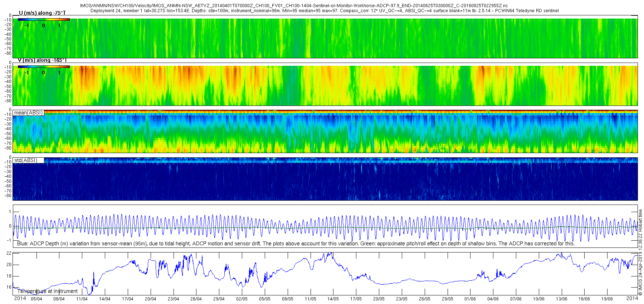The width and height of the screenshot is (644, 304).
Task: Click the "1" tick on depth-variation axis
Action: coord(10,212)
